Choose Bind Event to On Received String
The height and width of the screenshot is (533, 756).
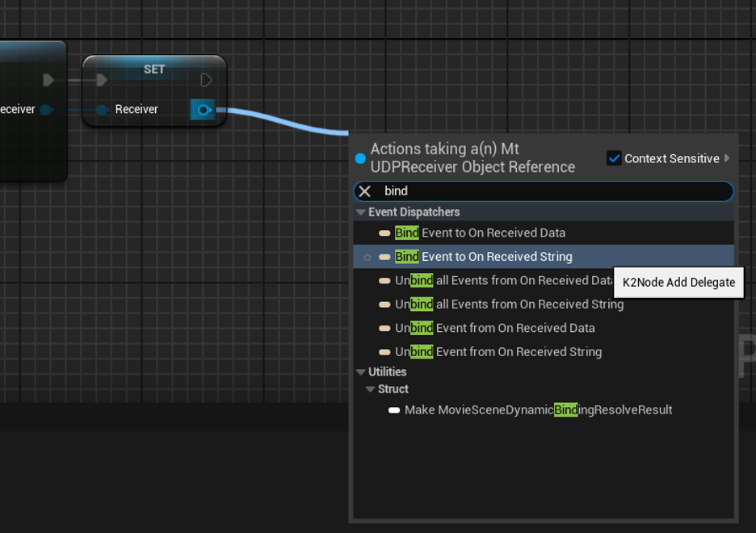[x=483, y=257]
